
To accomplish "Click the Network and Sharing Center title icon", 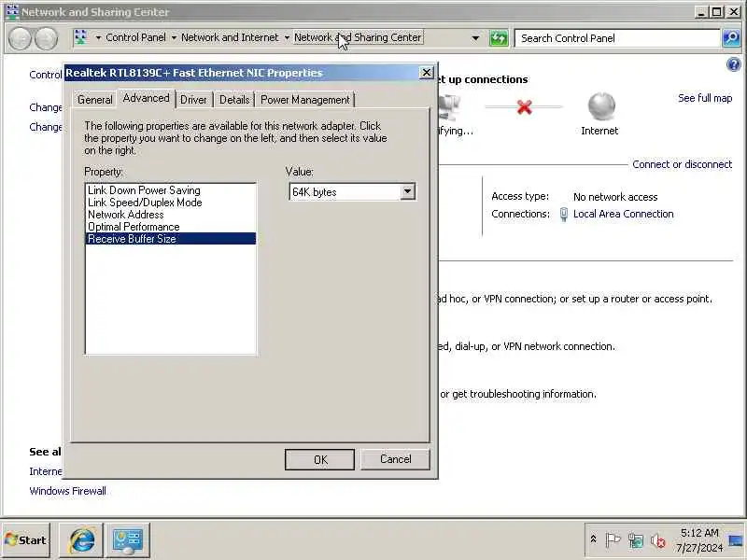I will click(x=12, y=11).
